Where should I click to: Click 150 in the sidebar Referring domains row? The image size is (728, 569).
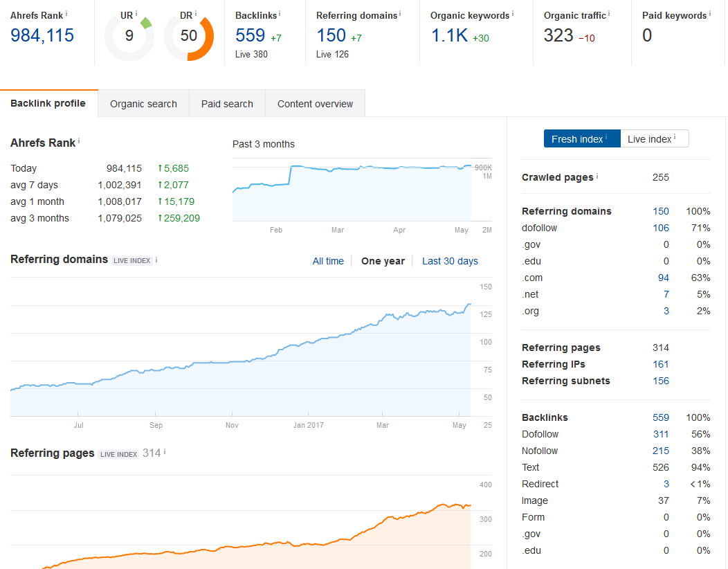[x=661, y=211]
